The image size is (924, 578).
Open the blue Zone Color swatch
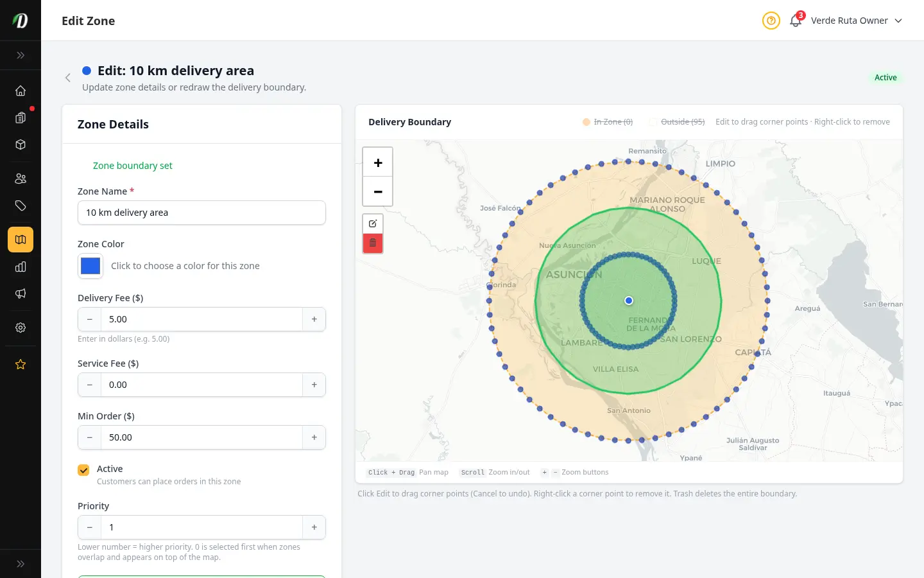coord(90,266)
